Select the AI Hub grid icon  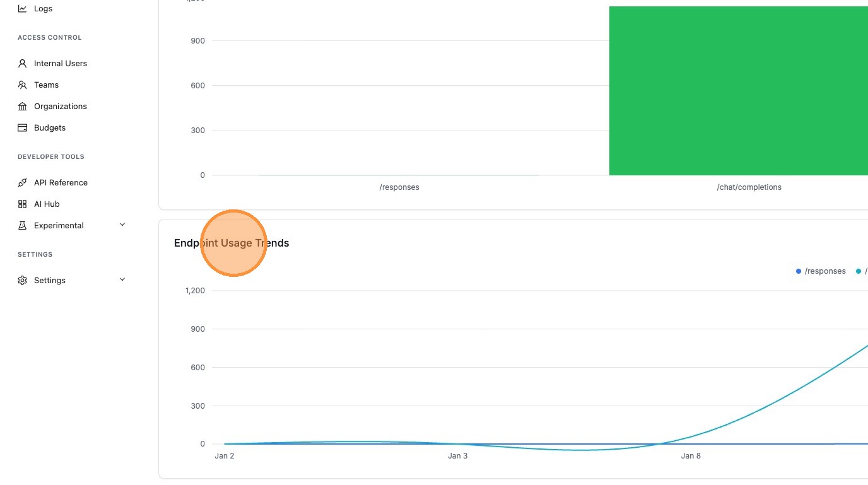(x=23, y=204)
